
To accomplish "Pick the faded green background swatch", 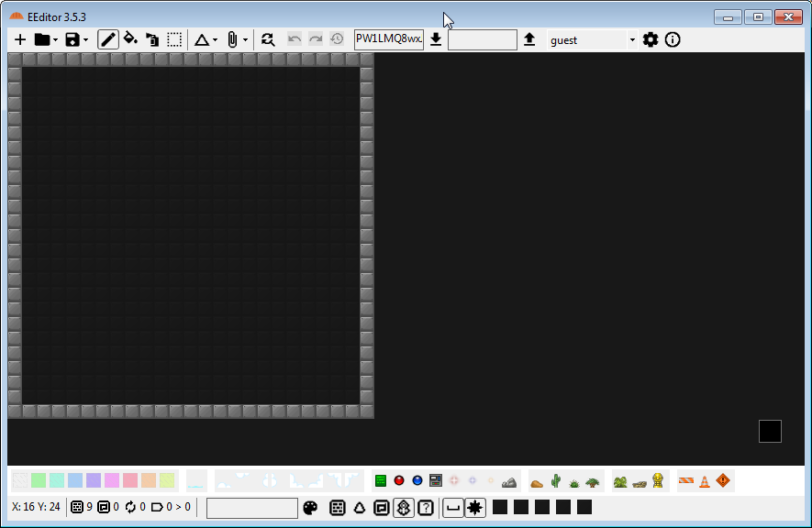I will click(x=39, y=480).
